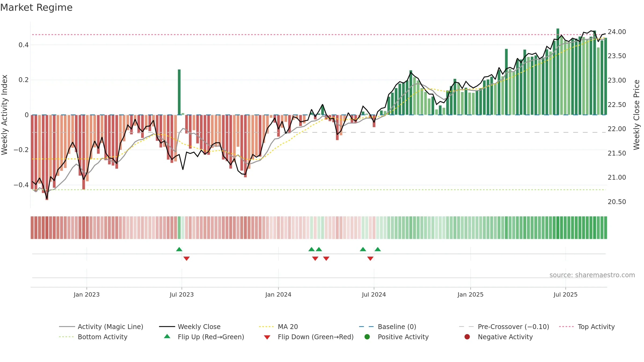Toggle the Top Activity legend entry
644x362 pixels.
pos(587,327)
